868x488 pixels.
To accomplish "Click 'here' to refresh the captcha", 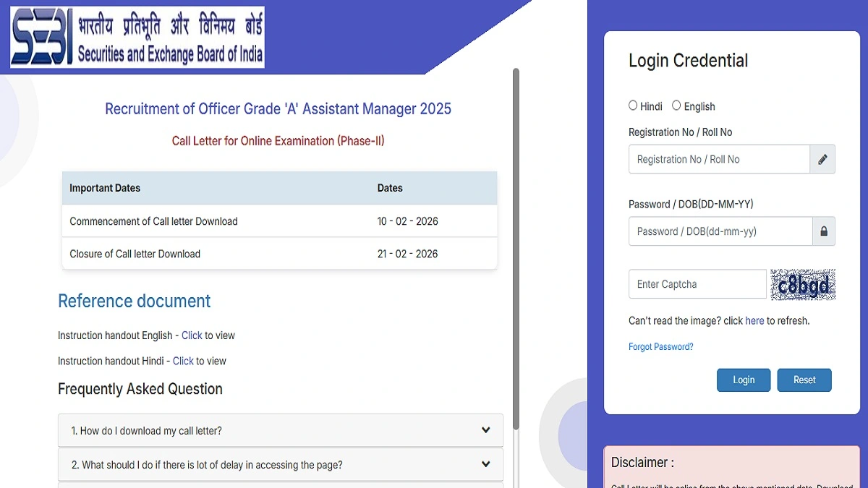I will 754,320.
